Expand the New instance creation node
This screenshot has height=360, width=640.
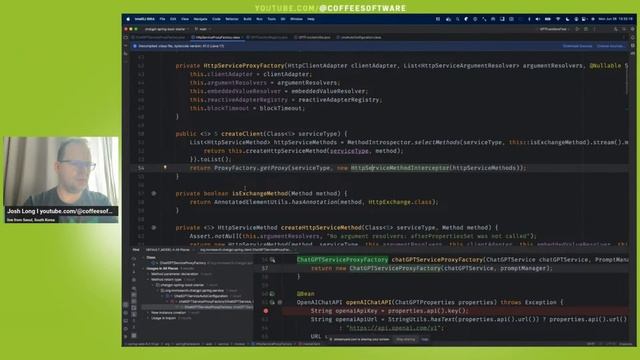tap(148, 313)
